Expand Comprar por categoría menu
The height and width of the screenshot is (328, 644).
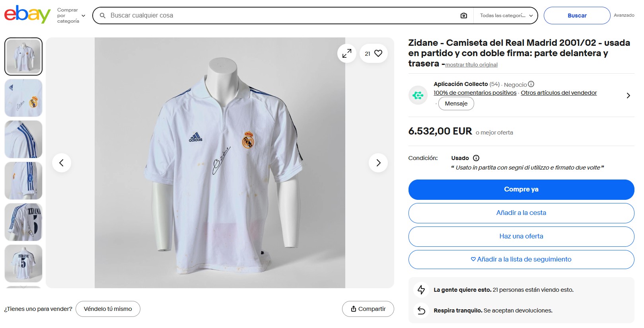[x=71, y=16]
